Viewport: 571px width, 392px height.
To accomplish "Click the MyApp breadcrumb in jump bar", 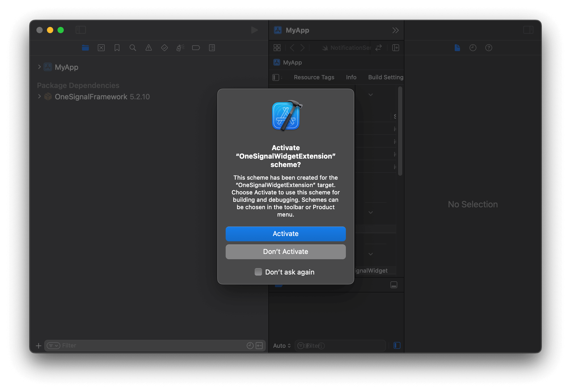I will tap(288, 62).
